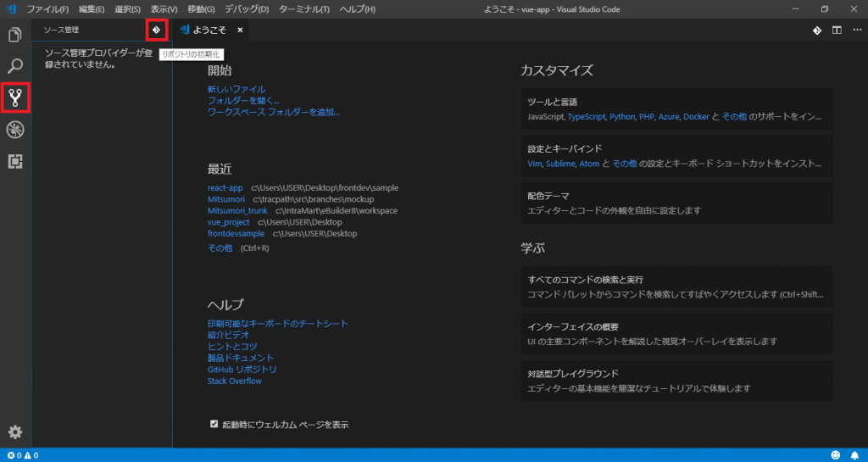
Task: Open recent project frontdevsample
Action: [x=236, y=233]
